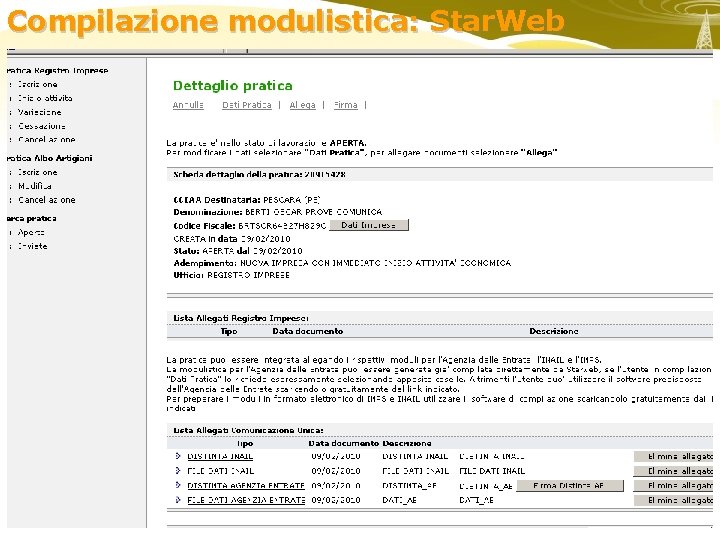Screen dimensions: 720x540
Task: Click arrow icon beside DISTINTA AGENZIA ENTRATE
Action: (178, 485)
